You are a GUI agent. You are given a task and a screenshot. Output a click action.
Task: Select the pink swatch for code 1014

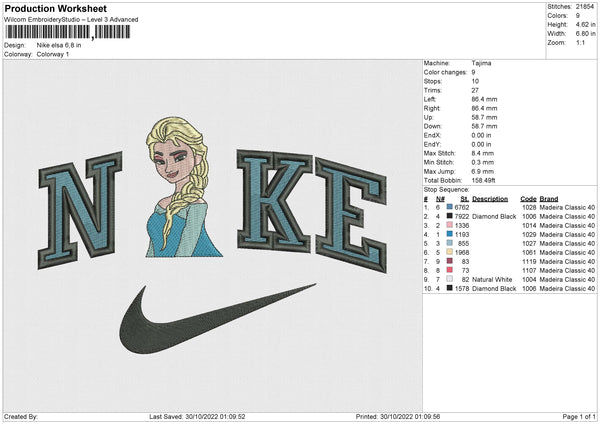point(449,225)
